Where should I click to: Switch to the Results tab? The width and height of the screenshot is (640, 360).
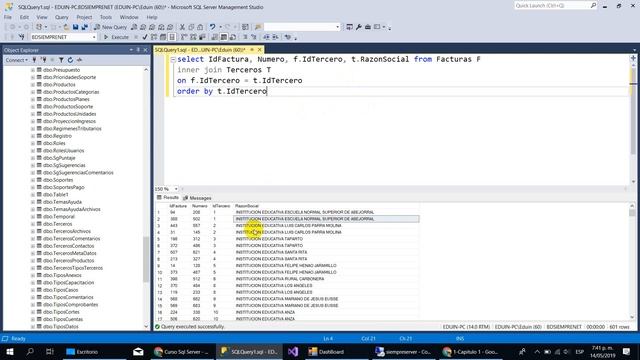coord(168,198)
